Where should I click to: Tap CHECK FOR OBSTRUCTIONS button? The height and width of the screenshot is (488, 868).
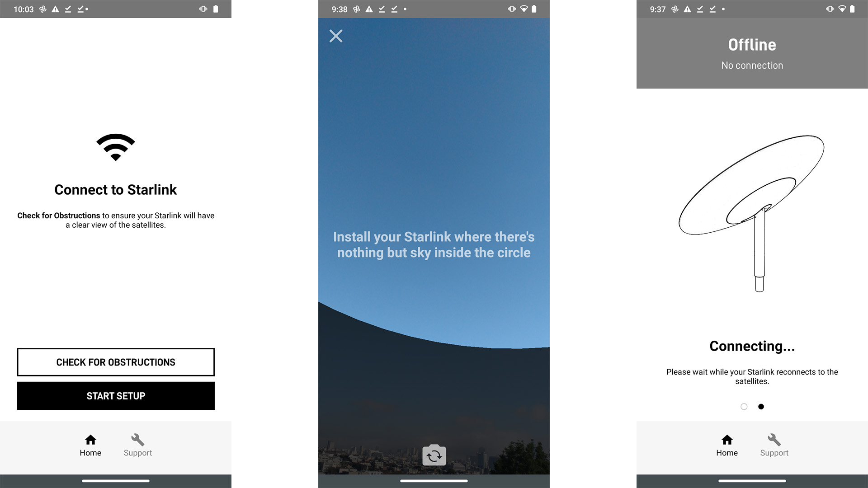tap(116, 362)
